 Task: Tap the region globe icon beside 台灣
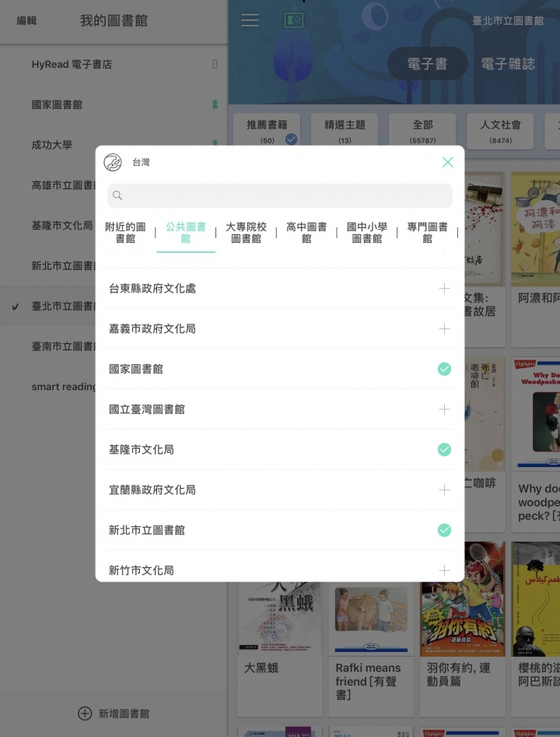[113, 162]
